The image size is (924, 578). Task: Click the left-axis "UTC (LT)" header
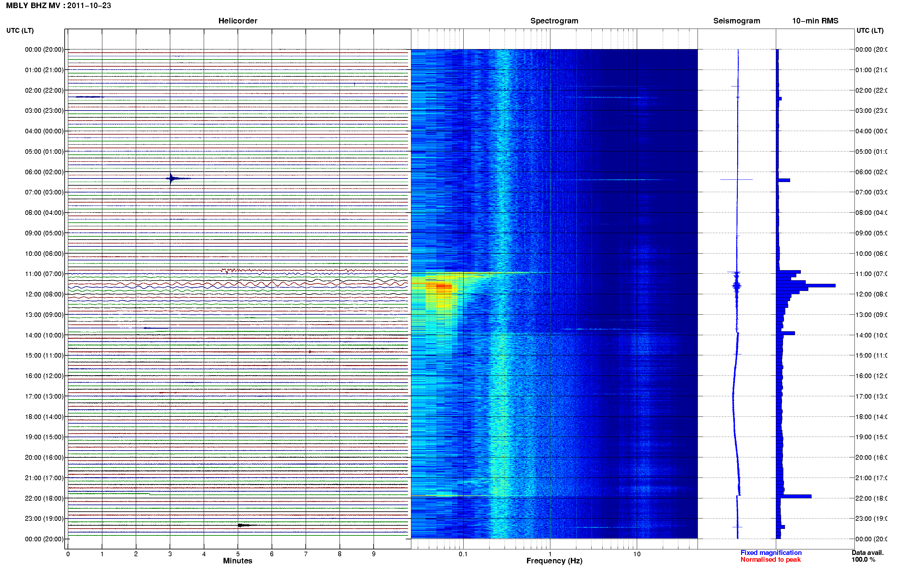tap(20, 31)
